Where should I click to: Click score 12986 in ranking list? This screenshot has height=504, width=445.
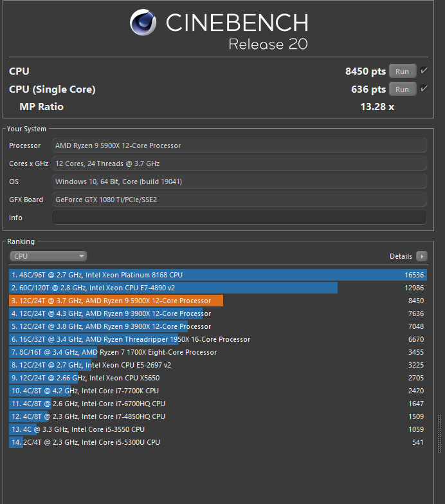pos(414,288)
